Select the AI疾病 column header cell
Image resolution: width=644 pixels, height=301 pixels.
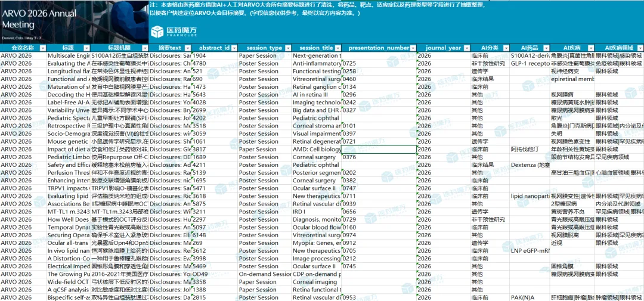[x=572, y=48]
